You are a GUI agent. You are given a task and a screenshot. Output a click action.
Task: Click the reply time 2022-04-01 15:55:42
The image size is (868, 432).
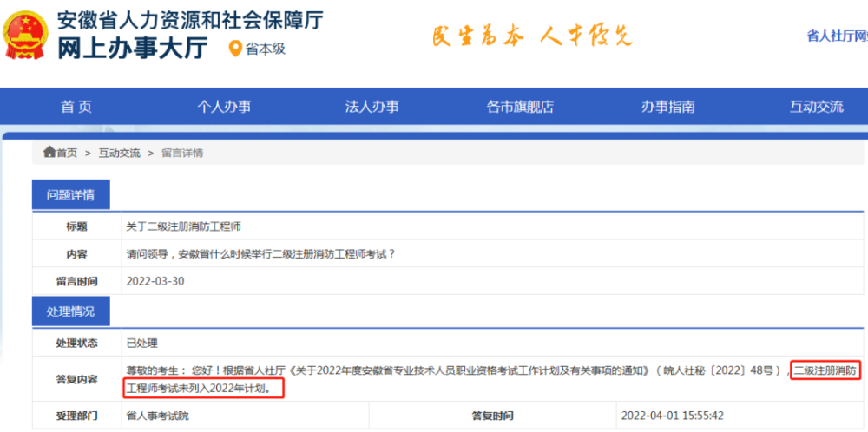(x=673, y=416)
